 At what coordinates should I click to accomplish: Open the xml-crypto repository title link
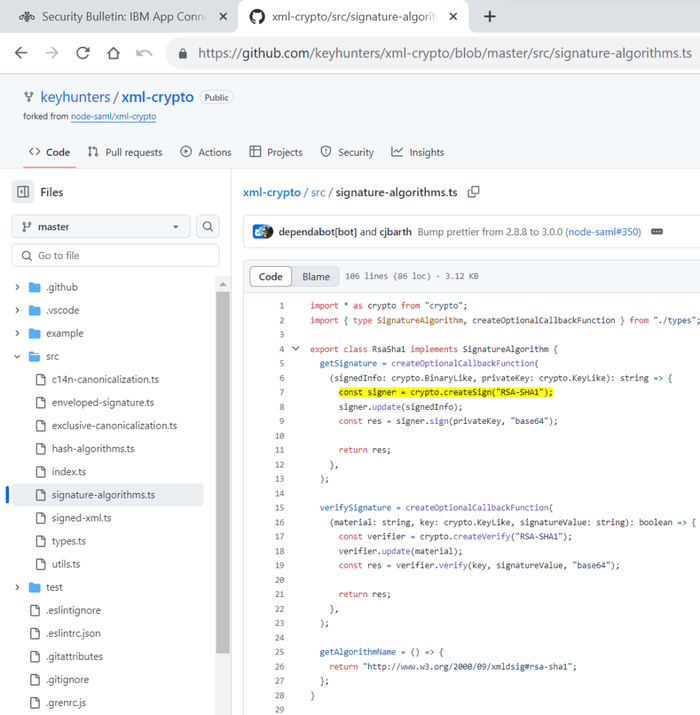pos(157,97)
